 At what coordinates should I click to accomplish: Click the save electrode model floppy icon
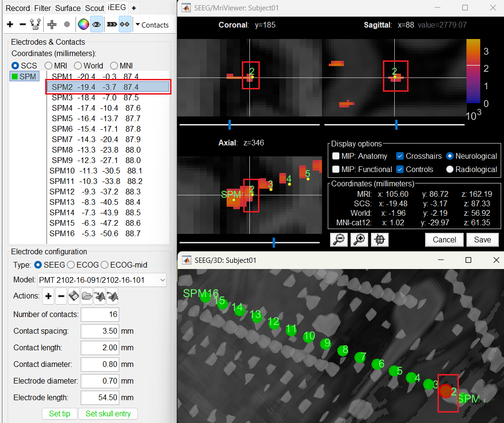point(74,296)
